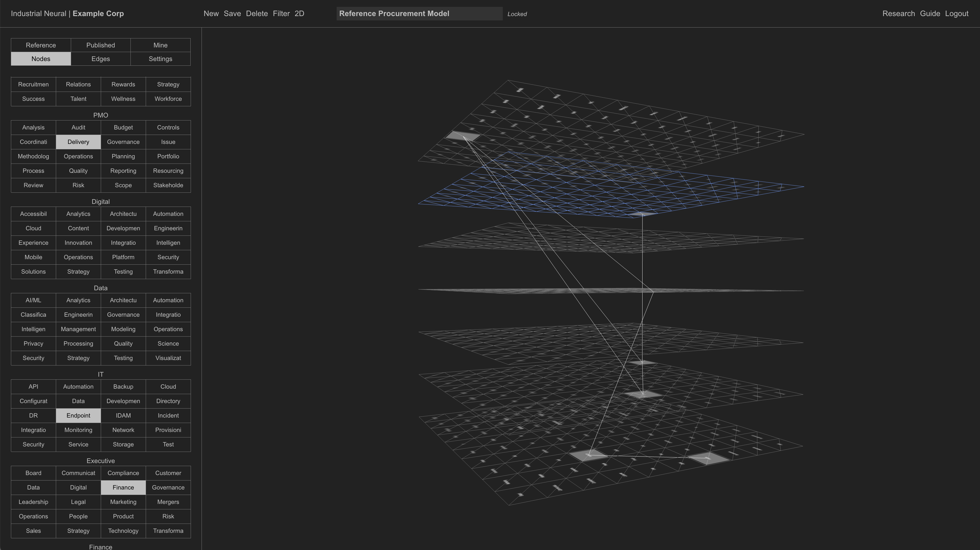The width and height of the screenshot is (980, 550).
Task: Open the Guide link
Action: (x=930, y=14)
